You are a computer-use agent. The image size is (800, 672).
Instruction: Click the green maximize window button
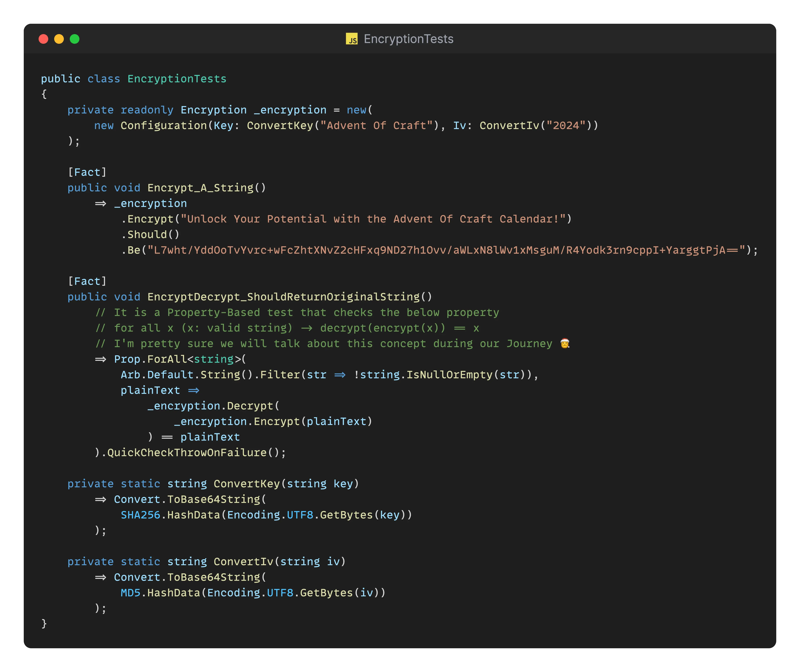point(75,39)
